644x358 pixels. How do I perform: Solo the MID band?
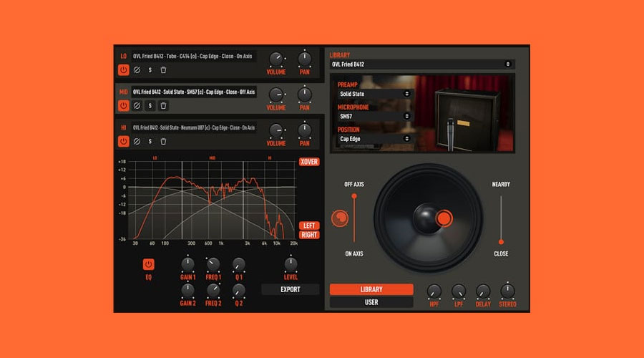point(150,106)
